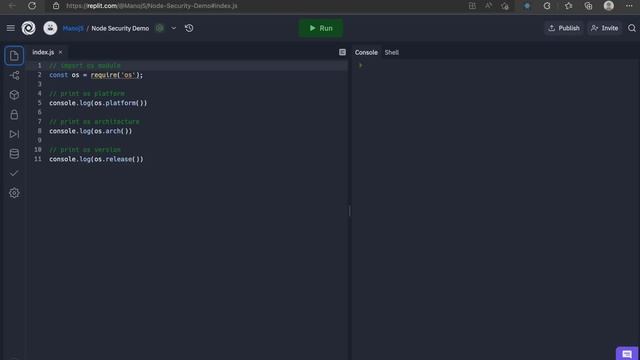Place cursor on console.log(os.platform()) line
Image resolution: width=640 pixels, height=360 pixels.
click(x=98, y=103)
